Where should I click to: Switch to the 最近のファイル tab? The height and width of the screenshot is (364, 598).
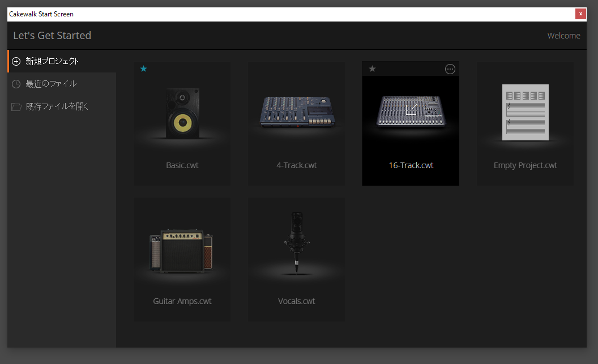(x=62, y=84)
